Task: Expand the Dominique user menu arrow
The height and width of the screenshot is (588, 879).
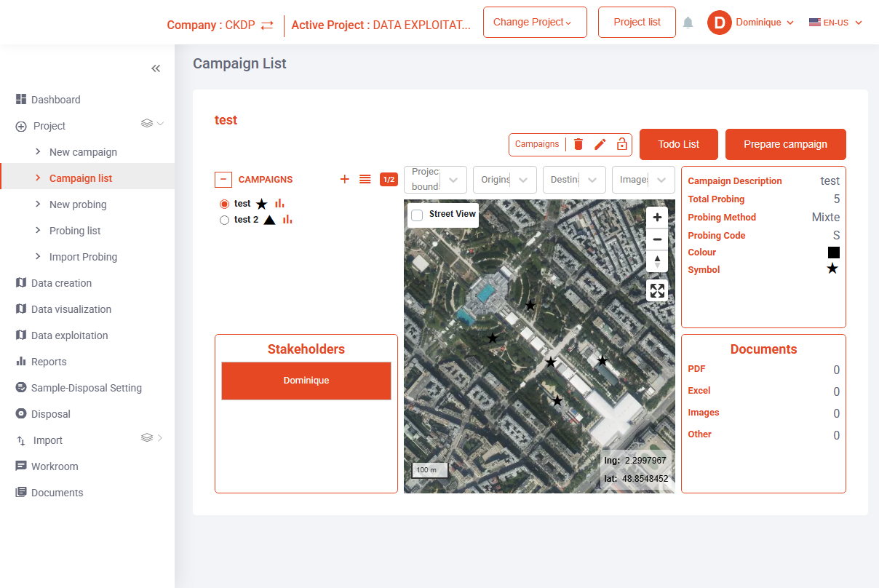Action: (789, 23)
